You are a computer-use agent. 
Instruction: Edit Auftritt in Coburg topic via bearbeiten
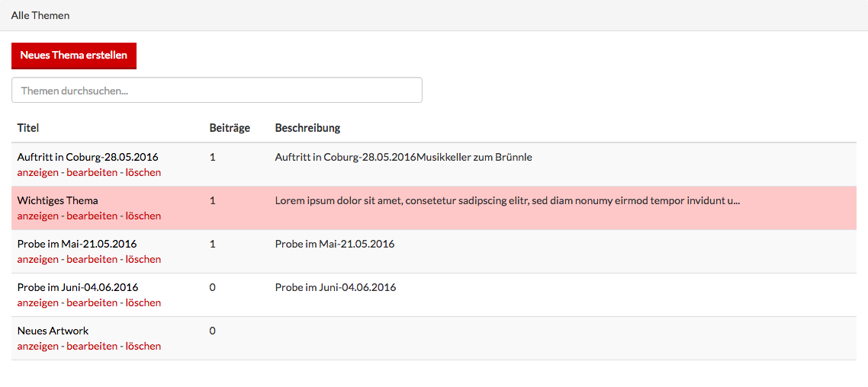tap(92, 172)
